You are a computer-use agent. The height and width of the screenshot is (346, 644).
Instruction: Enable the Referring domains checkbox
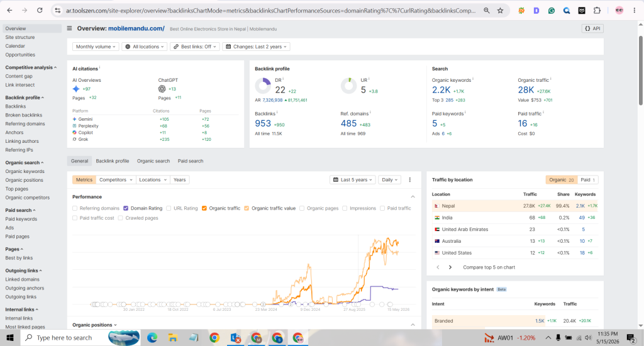(x=75, y=208)
